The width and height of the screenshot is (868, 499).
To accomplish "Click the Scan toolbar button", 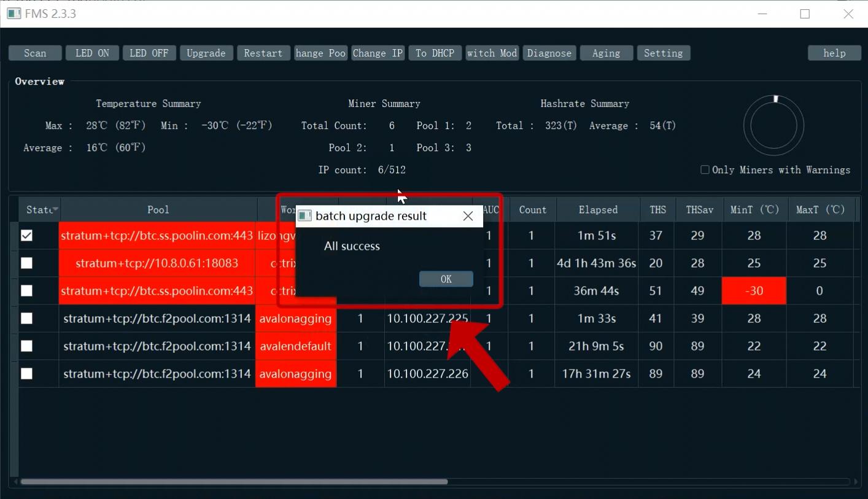I will click(x=35, y=53).
